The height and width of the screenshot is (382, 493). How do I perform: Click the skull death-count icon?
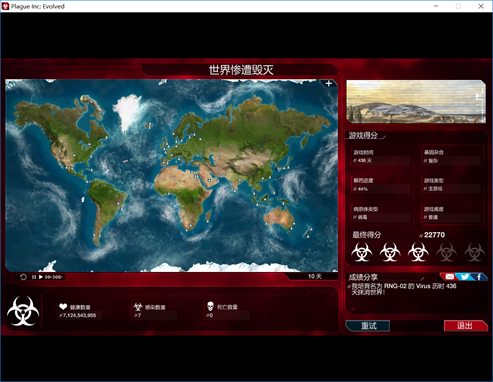click(210, 306)
